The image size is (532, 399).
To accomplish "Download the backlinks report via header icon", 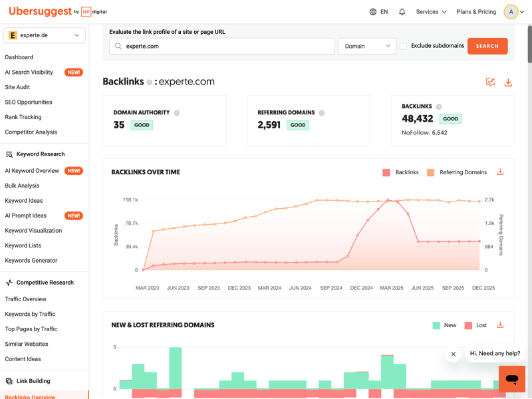I will [508, 82].
